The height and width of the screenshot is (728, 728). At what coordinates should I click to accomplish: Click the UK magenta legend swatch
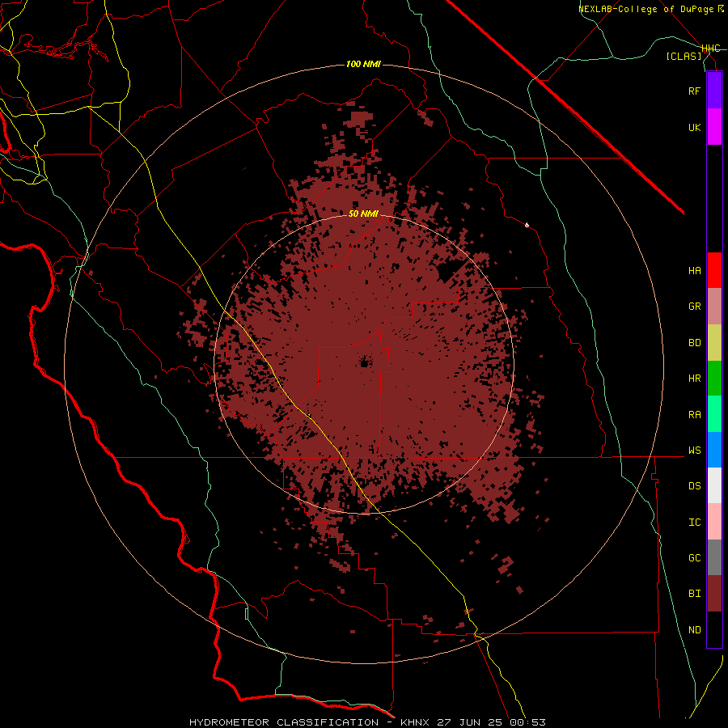coord(714,127)
